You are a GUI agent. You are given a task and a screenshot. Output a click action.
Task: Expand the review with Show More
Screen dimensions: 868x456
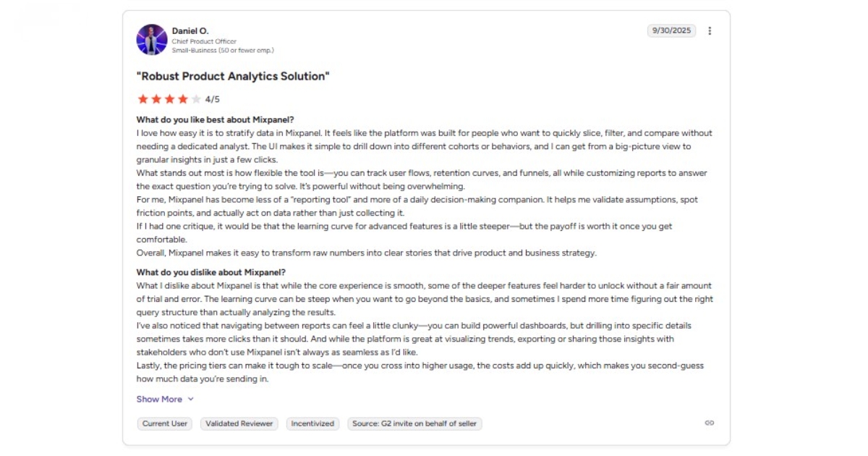159,399
